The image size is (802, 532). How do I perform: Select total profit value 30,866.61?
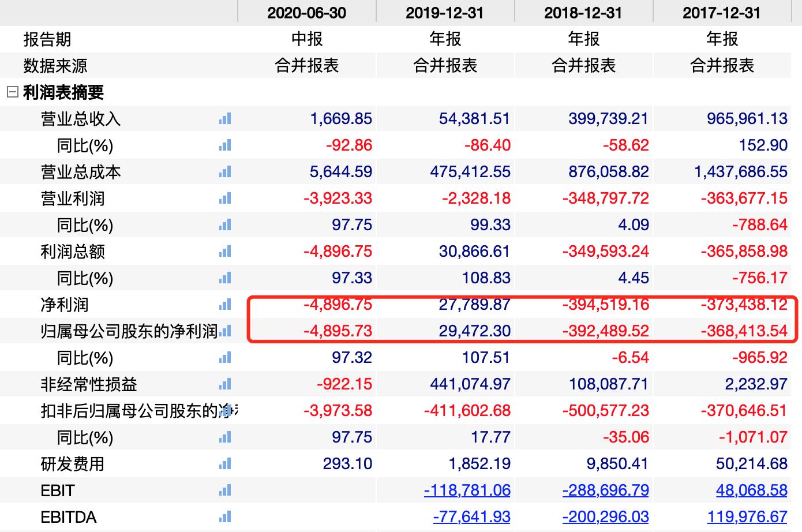(475, 252)
